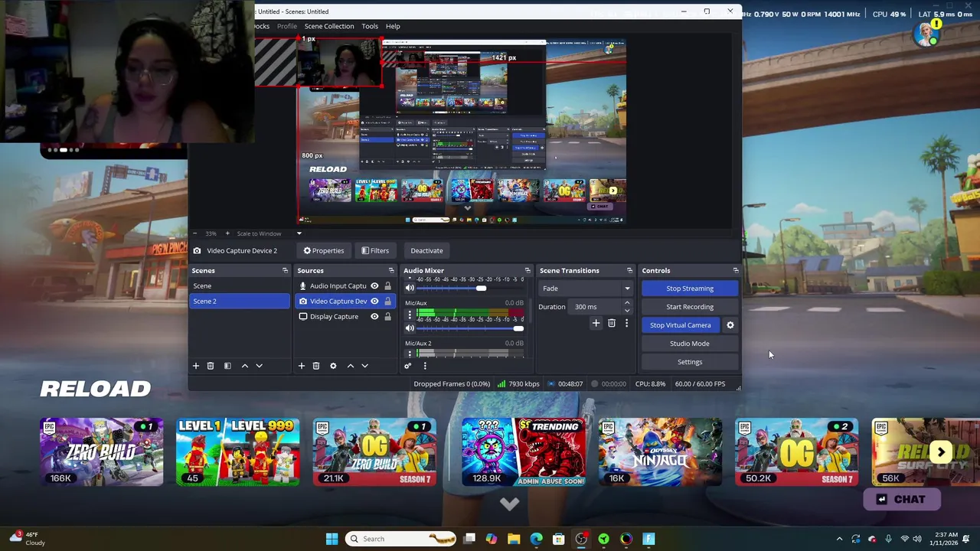Open Microsoft Store from the taskbar
The height and width of the screenshot is (551, 980).
(558, 539)
